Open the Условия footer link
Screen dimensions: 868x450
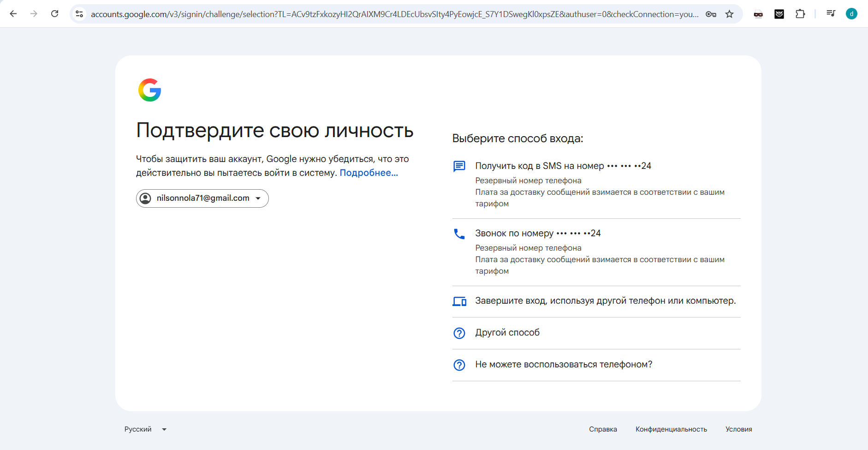[738, 429]
